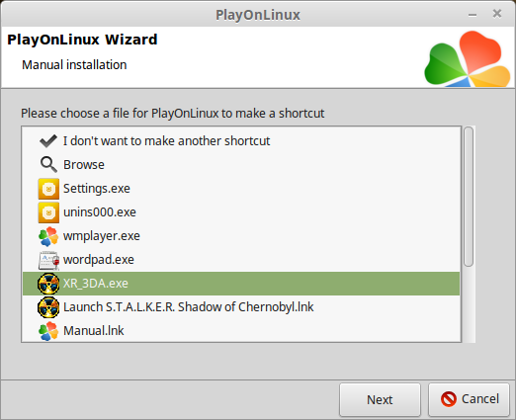Minimize the PlayOnLinux window
516x420 pixels.
point(473,15)
